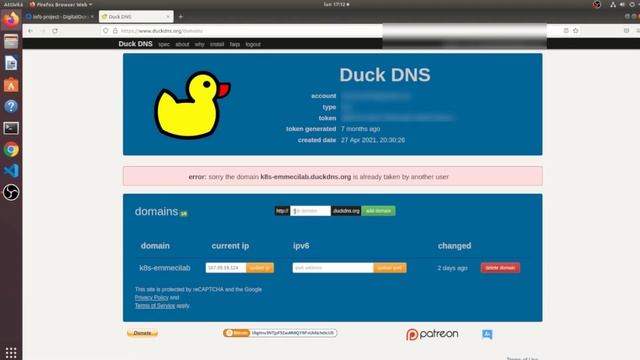Open the network icon in system tray

(x=613, y=4)
